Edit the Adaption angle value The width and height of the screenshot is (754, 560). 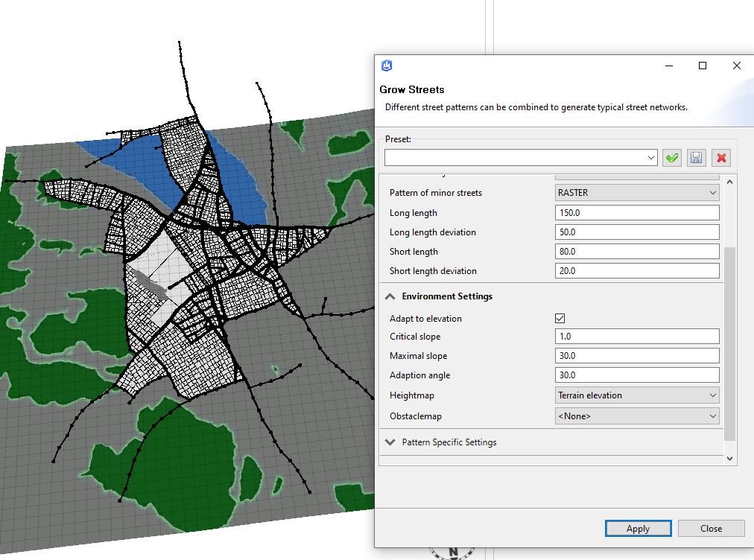[636, 375]
